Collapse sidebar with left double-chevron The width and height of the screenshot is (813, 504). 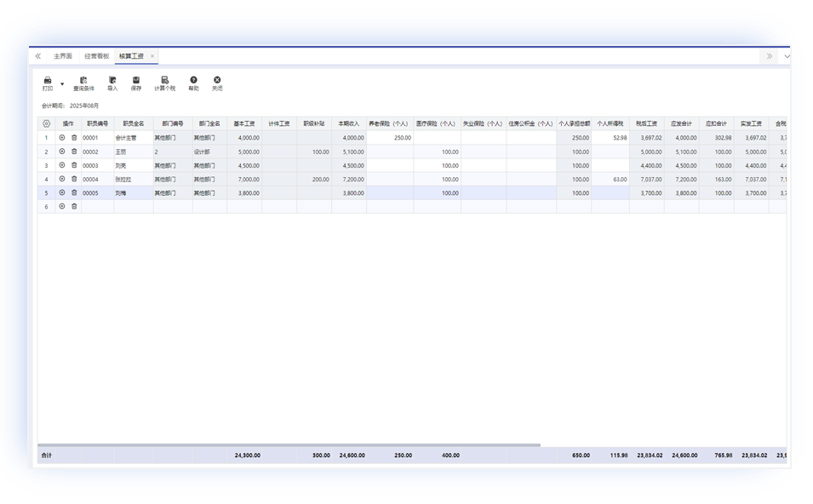click(37, 56)
